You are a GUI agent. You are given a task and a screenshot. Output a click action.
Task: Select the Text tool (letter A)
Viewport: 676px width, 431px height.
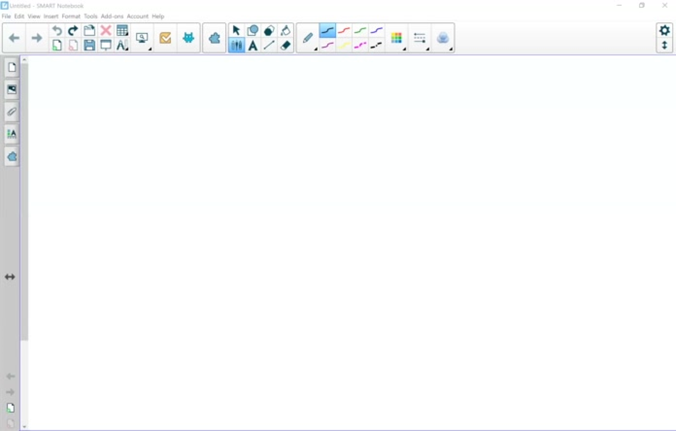pos(253,45)
